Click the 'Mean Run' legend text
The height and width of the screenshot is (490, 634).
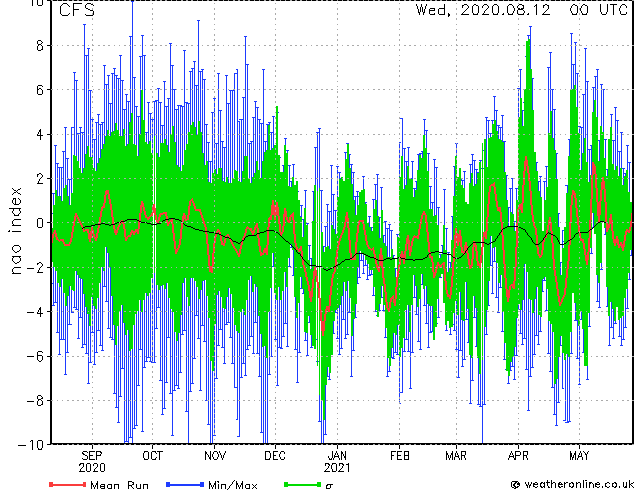click(119, 485)
